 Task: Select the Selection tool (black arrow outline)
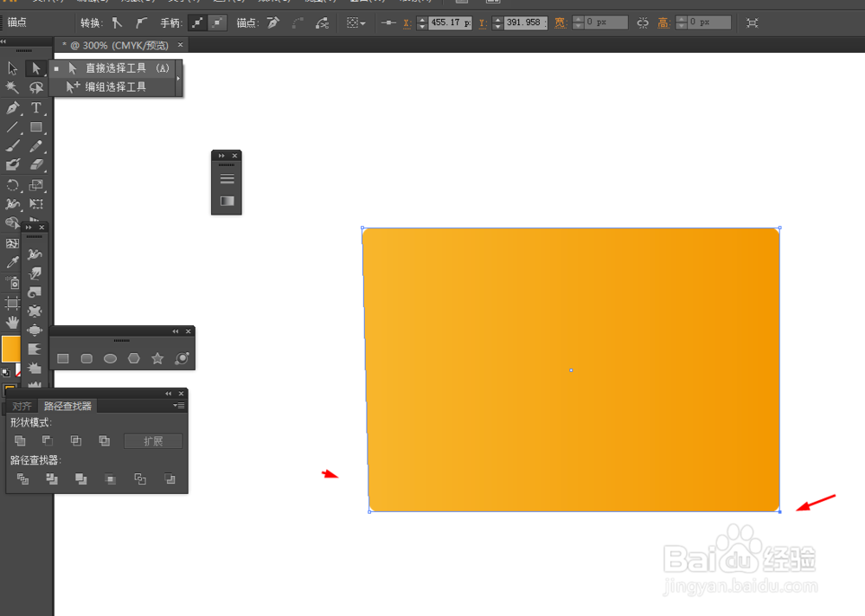[x=12, y=68]
